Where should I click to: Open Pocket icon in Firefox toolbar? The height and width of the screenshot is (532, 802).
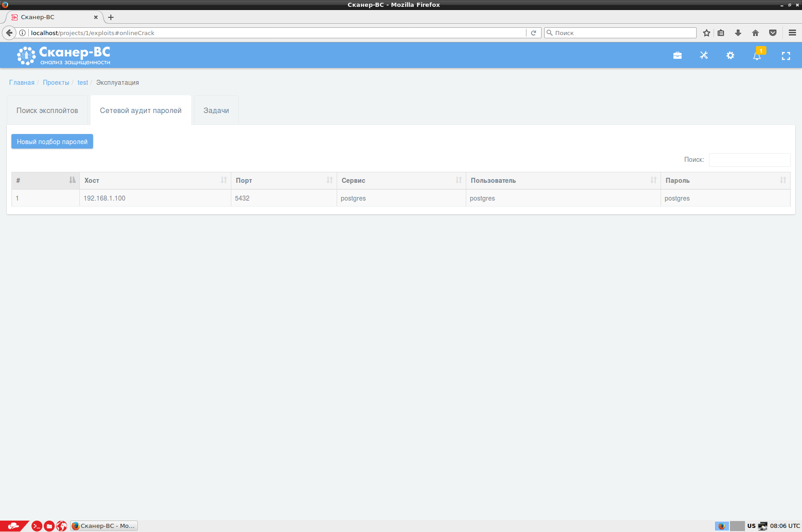pos(773,33)
